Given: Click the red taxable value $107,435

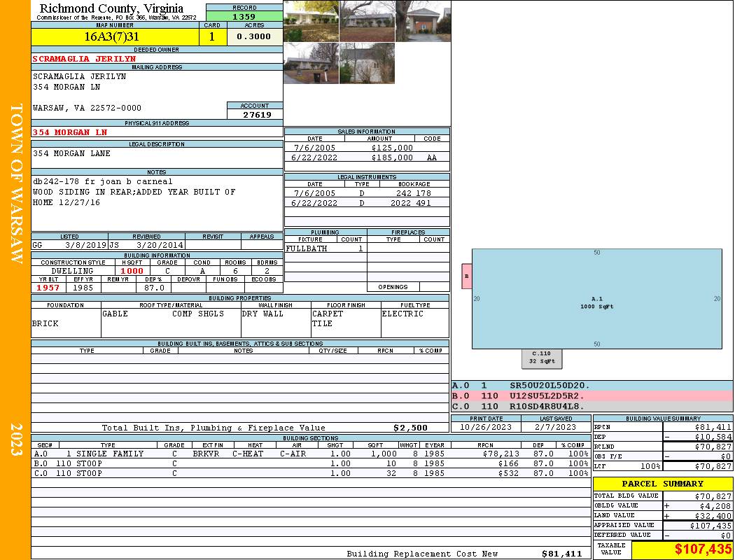Looking at the screenshot, I should [682, 549].
